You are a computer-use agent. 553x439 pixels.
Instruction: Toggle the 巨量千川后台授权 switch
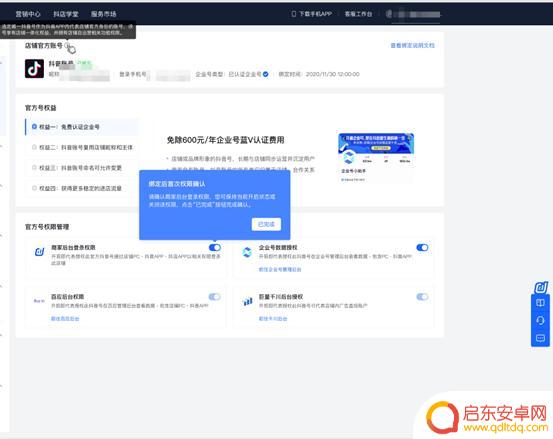[422, 297]
